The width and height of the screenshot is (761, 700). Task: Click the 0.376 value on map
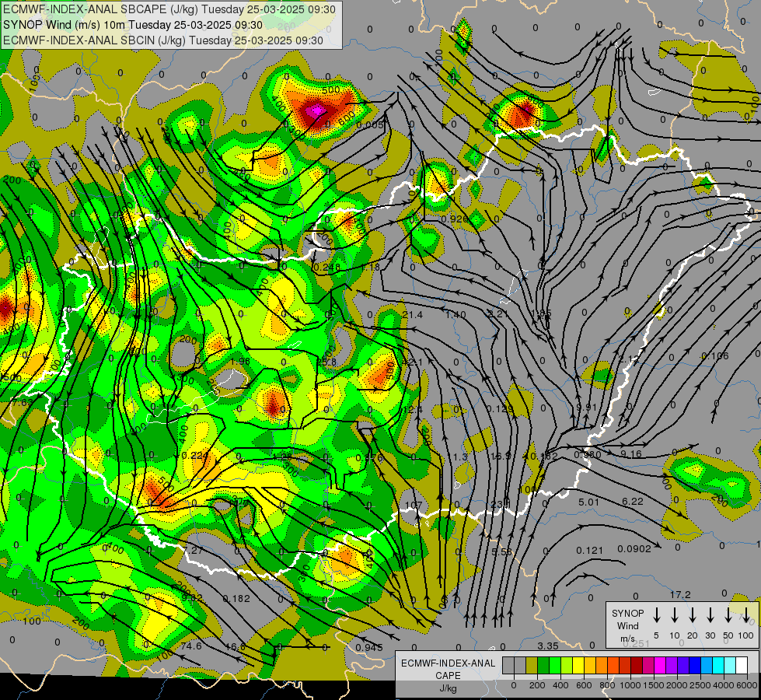(x=369, y=457)
